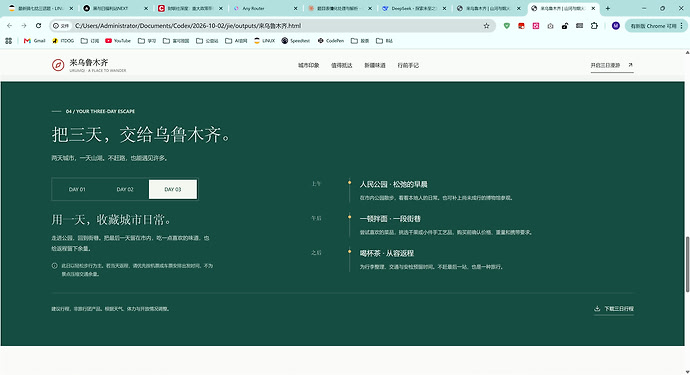This screenshot has width=690, height=375.
Task: Click the 开启三日漫游 link
Action: coord(612,65)
